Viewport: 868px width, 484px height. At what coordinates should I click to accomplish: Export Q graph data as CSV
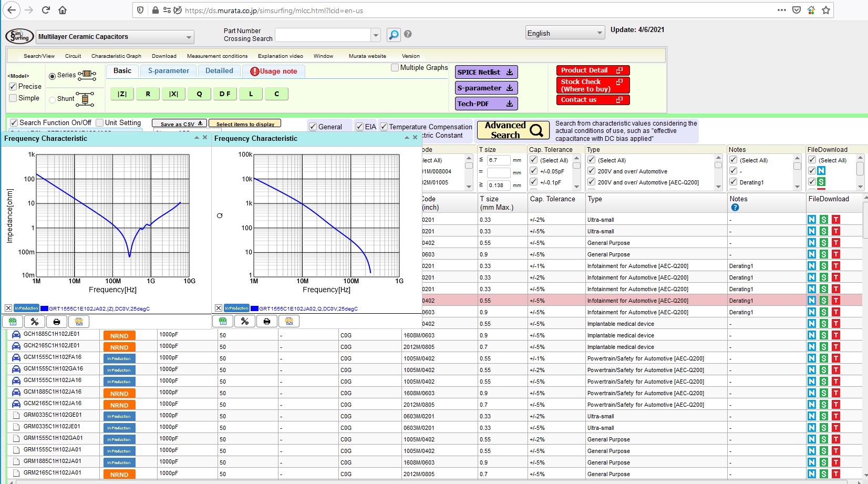(223, 321)
